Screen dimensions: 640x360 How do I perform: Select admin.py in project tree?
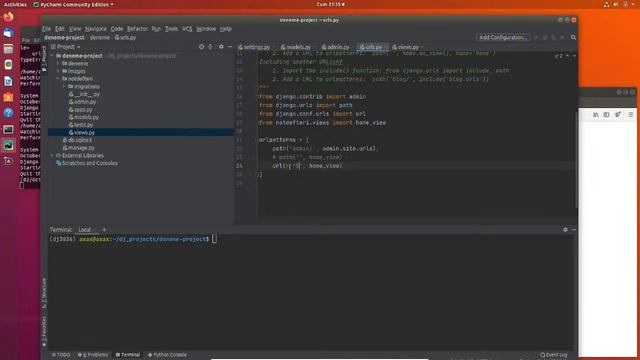pyautogui.click(x=82, y=102)
